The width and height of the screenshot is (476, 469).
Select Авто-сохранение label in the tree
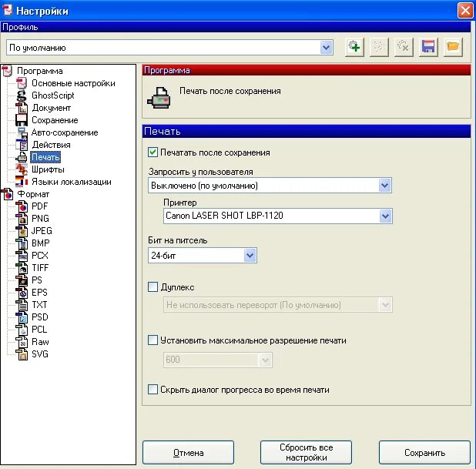tap(65, 132)
